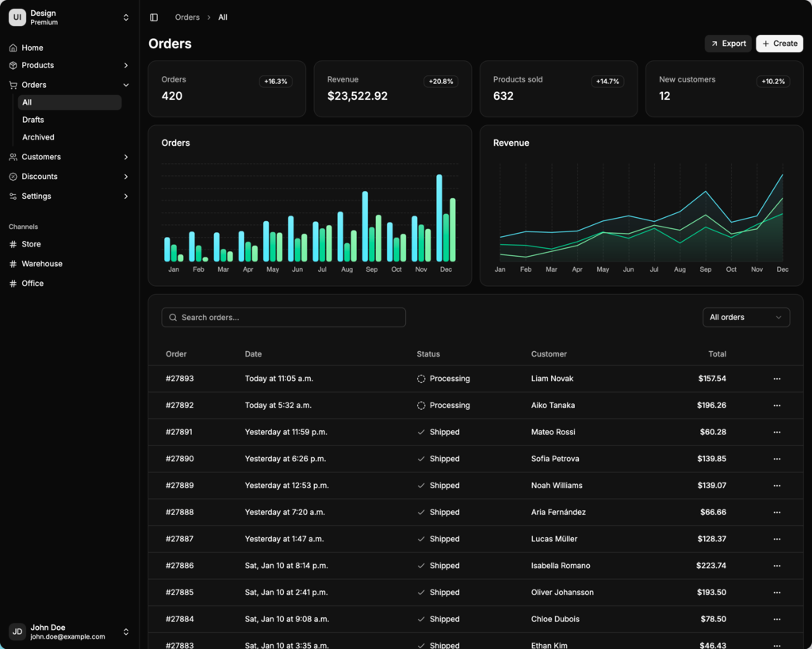Expand the Products submenu chevron
This screenshot has width=812, height=649.
(x=126, y=66)
